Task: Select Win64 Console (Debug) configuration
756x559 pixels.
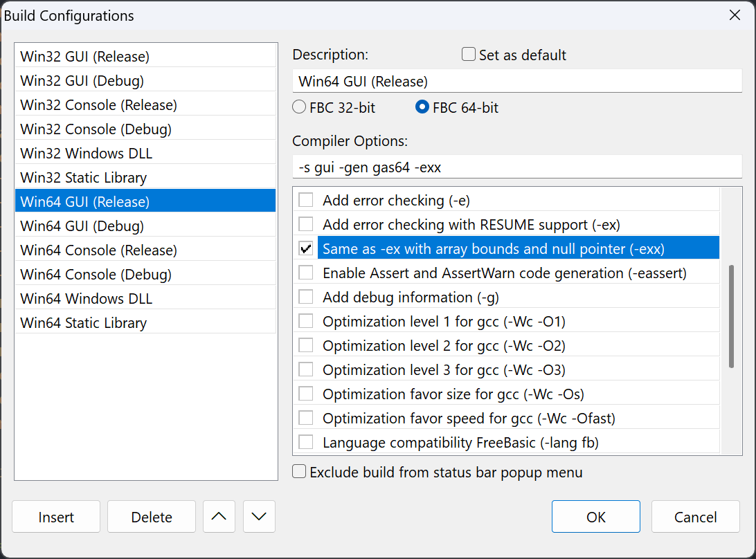Action: (x=145, y=274)
